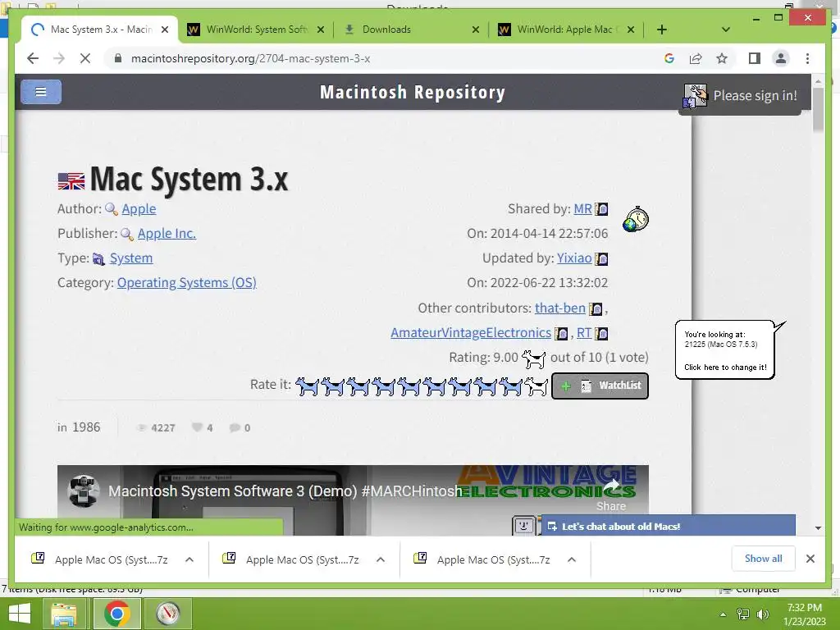Click the speech bubble to change Mac OS

[x=725, y=349]
